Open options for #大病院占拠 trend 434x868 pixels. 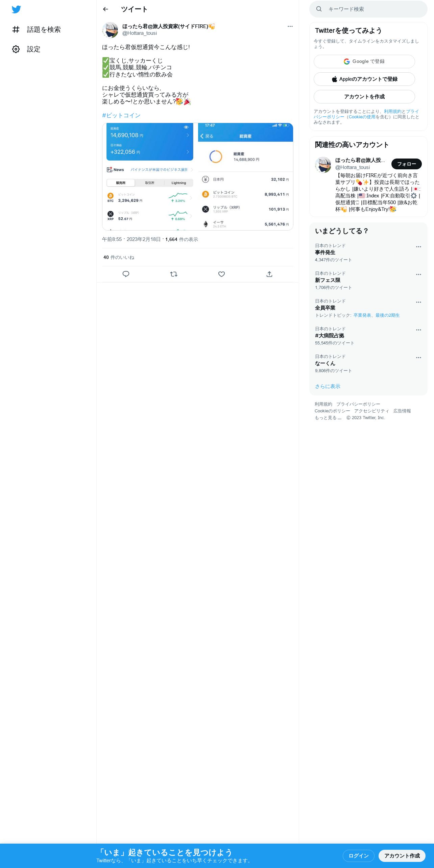(418, 330)
